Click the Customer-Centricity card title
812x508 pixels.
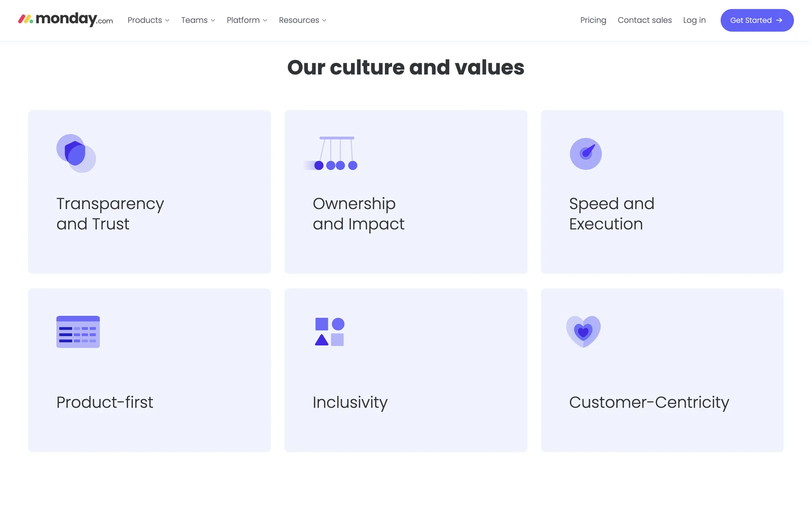tap(649, 402)
